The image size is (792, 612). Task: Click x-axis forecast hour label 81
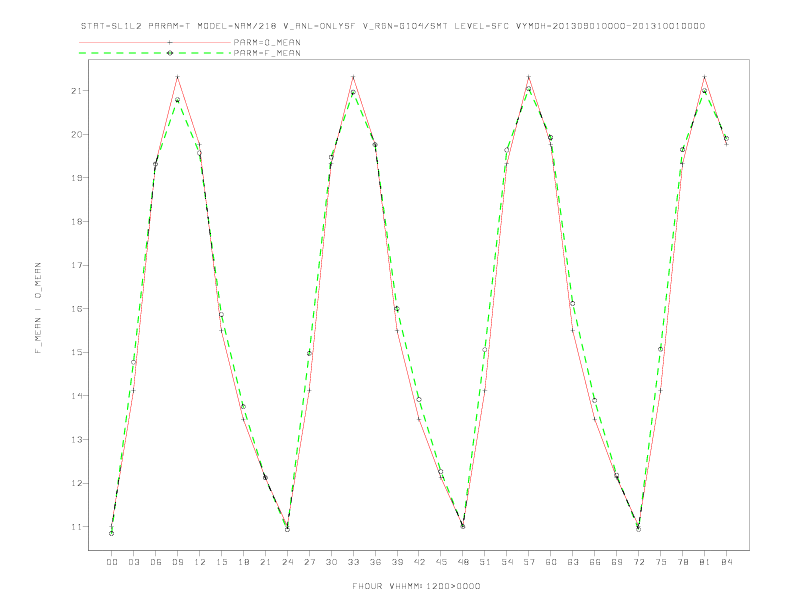point(705,562)
